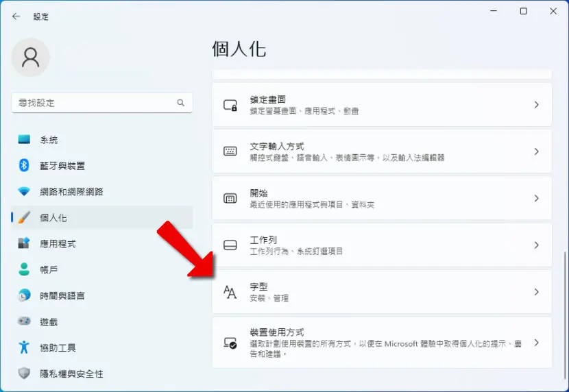569x392 pixels.
Task: Click the search magnifier icon
Action: 181,103
